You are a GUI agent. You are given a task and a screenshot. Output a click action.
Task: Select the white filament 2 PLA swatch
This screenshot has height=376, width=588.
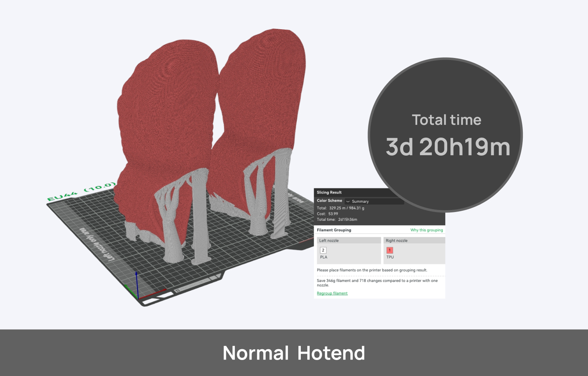point(323,250)
